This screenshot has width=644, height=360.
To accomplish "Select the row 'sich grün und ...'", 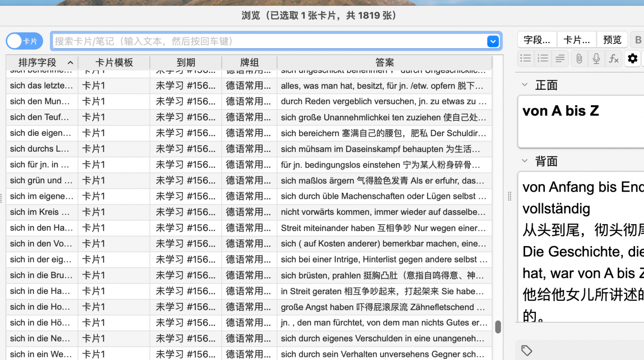I will (249, 180).
